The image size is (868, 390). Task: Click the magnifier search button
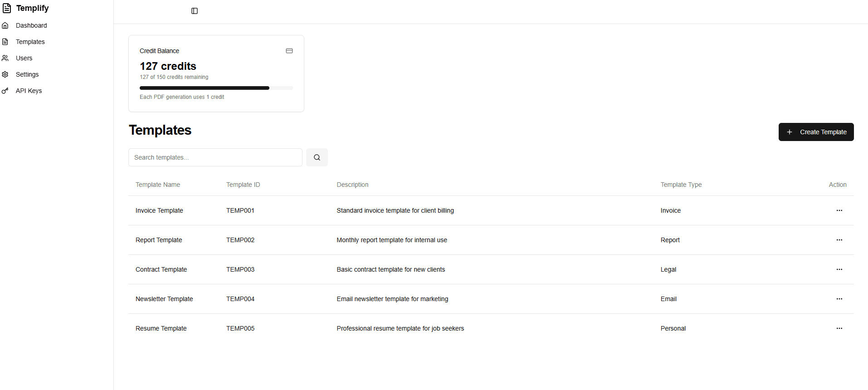pyautogui.click(x=317, y=157)
